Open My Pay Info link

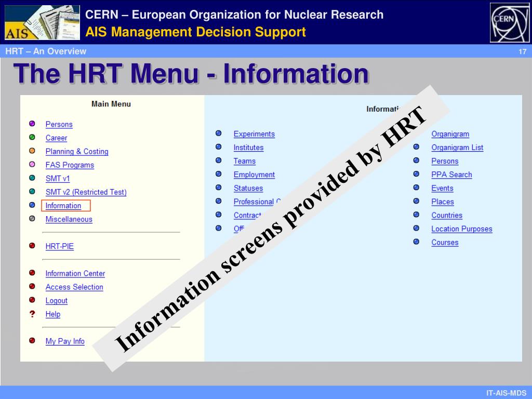pos(65,342)
